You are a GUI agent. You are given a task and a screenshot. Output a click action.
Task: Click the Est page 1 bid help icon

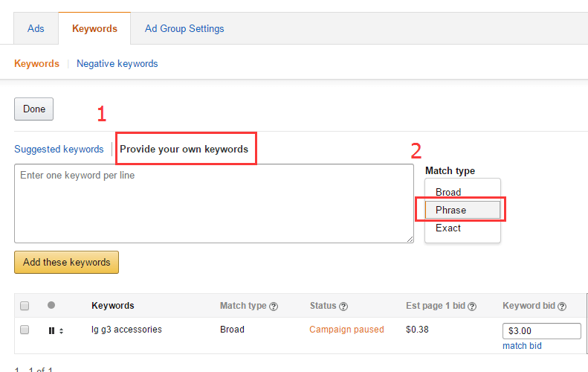[472, 306]
